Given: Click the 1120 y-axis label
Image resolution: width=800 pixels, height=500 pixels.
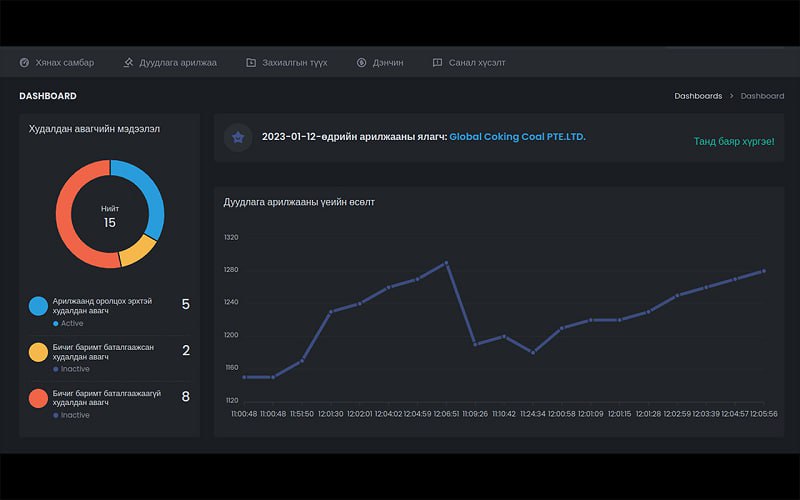Looking at the screenshot, I should 232,401.
